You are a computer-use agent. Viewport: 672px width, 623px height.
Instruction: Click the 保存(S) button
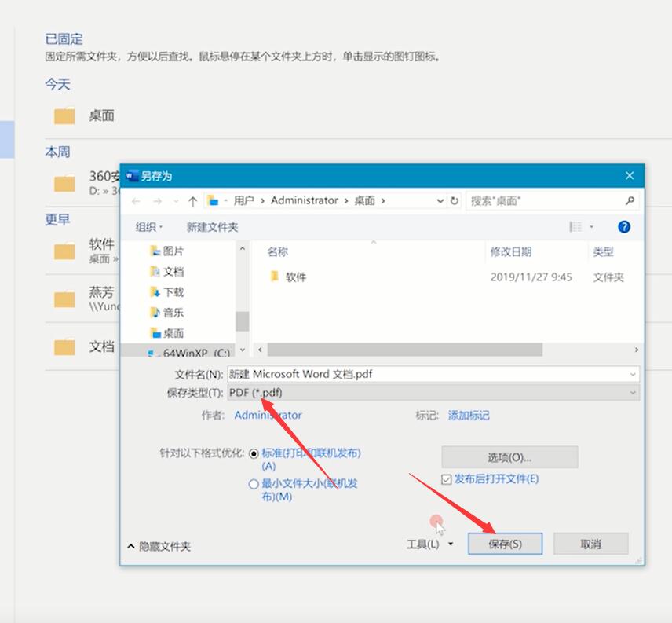point(505,544)
